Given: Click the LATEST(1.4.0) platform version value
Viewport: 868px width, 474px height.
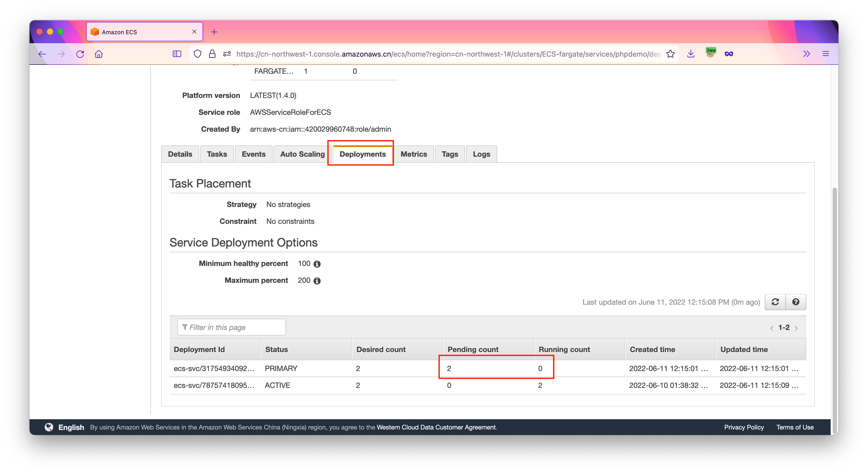Looking at the screenshot, I should (x=273, y=95).
